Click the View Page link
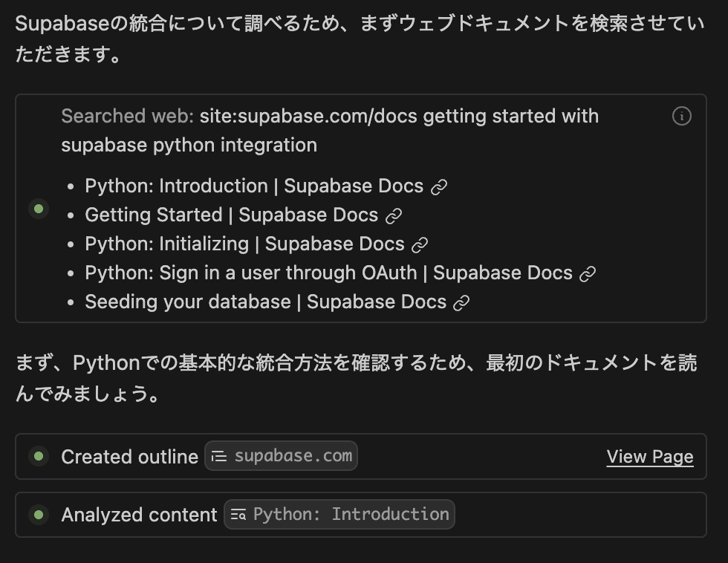This screenshot has width=728, height=563. point(649,457)
